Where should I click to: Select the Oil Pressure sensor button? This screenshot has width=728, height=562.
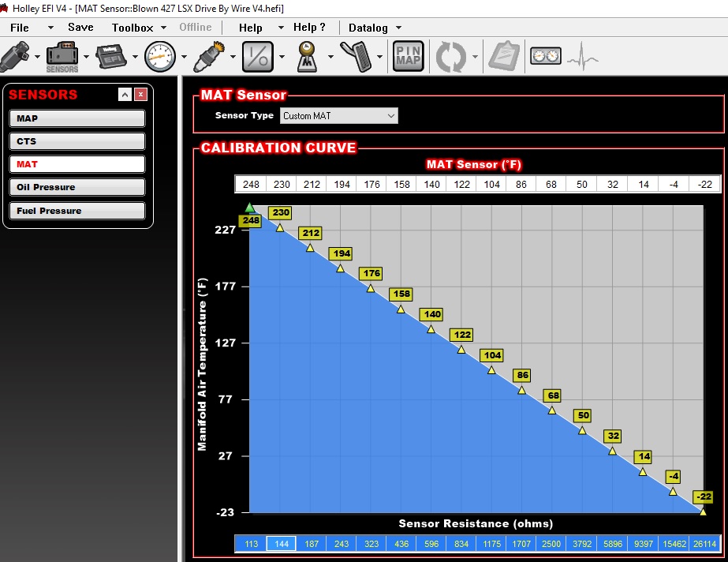[x=77, y=187]
